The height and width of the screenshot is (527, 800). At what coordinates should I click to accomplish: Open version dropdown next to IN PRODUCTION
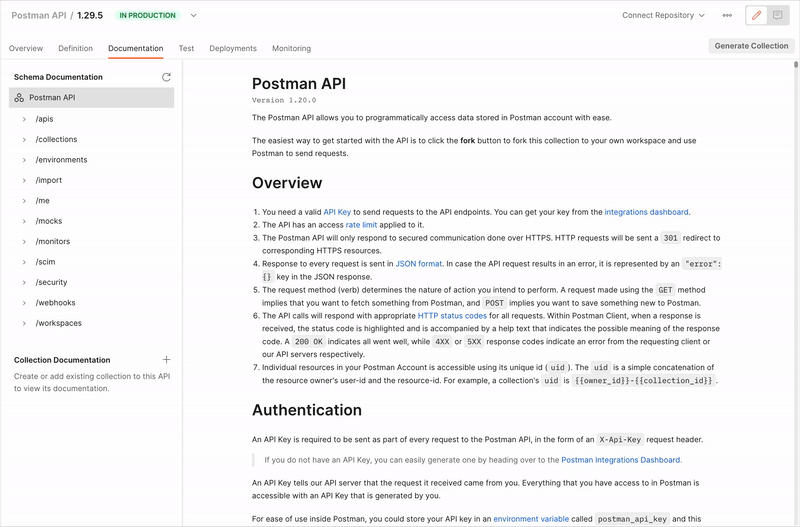(x=193, y=15)
